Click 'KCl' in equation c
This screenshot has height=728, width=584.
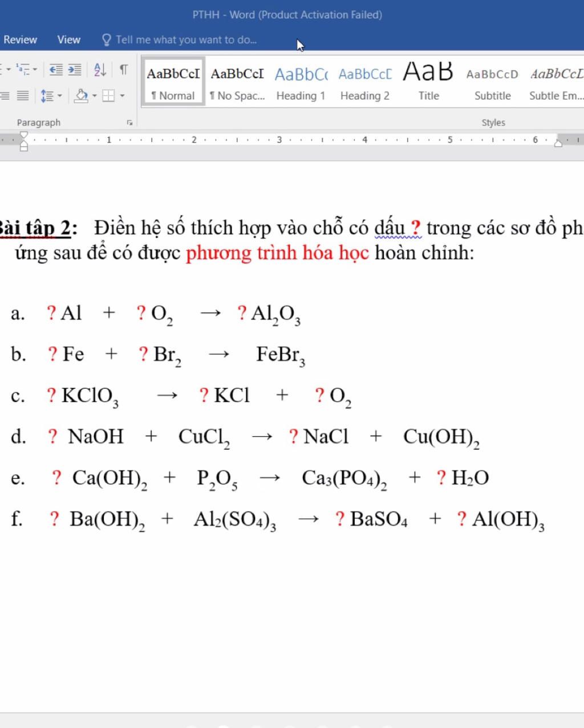[x=232, y=395]
